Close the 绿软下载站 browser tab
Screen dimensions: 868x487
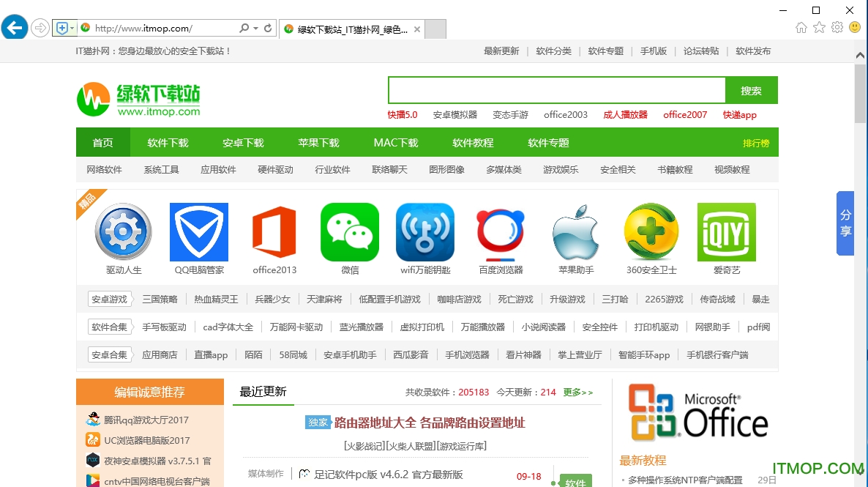click(x=417, y=29)
